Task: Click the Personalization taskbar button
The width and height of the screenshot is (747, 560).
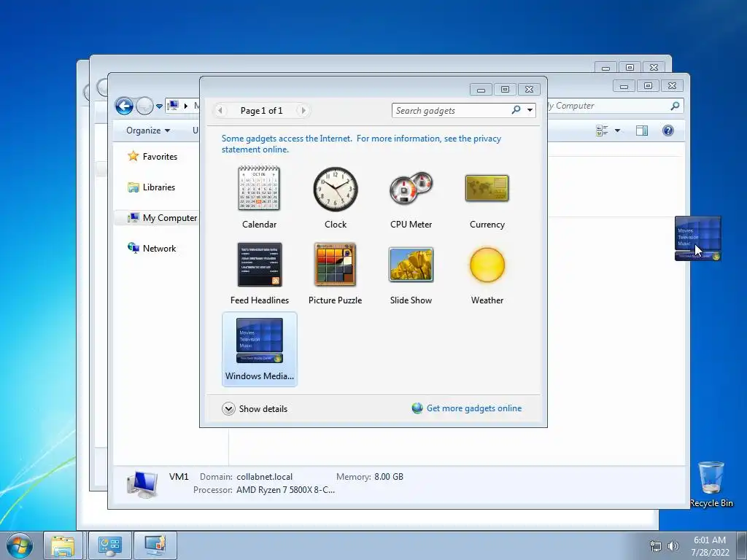Action: pos(155,545)
